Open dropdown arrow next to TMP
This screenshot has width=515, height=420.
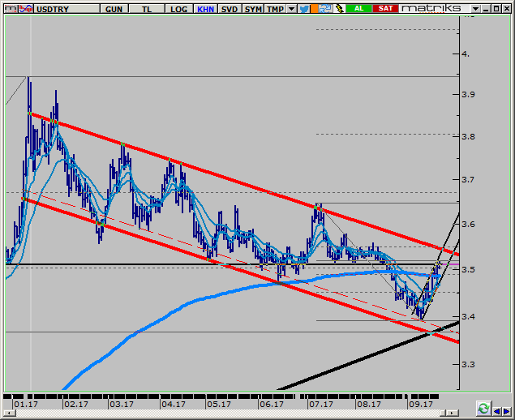click(292, 9)
